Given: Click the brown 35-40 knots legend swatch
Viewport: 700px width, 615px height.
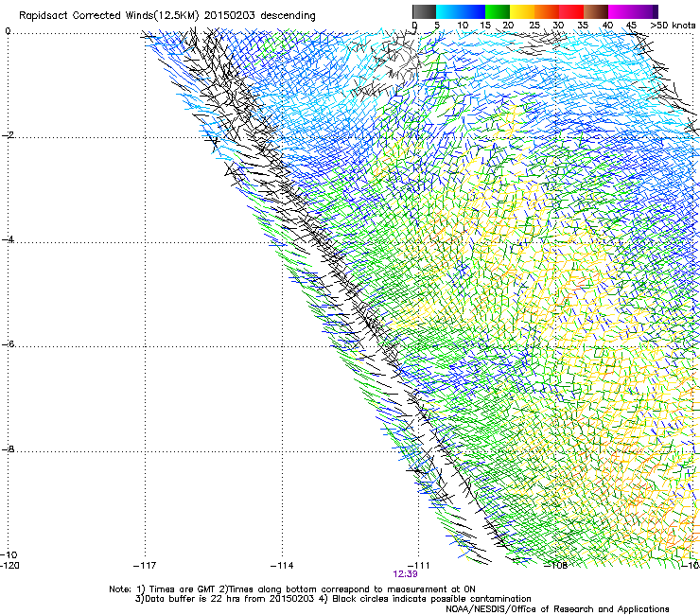Looking at the screenshot, I should pyautogui.click(x=596, y=11).
